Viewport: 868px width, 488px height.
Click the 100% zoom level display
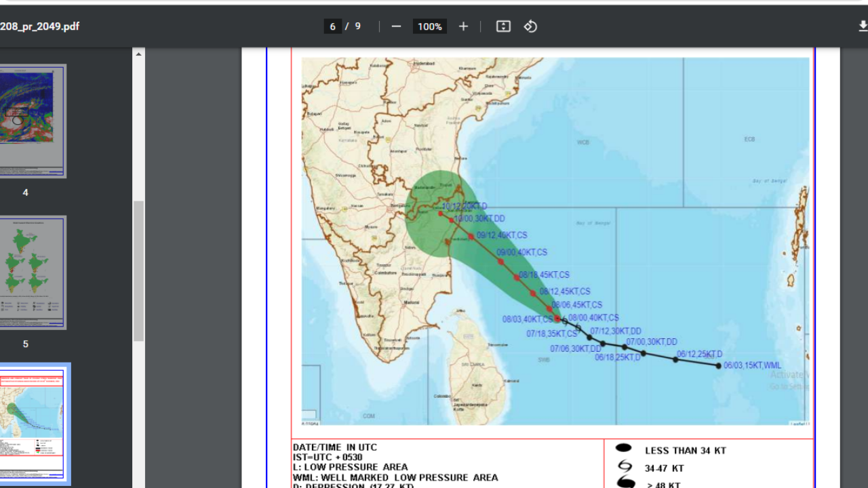430,26
